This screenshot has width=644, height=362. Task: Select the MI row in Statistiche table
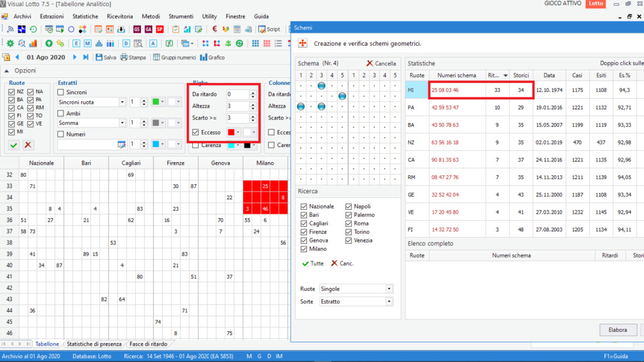pos(525,90)
